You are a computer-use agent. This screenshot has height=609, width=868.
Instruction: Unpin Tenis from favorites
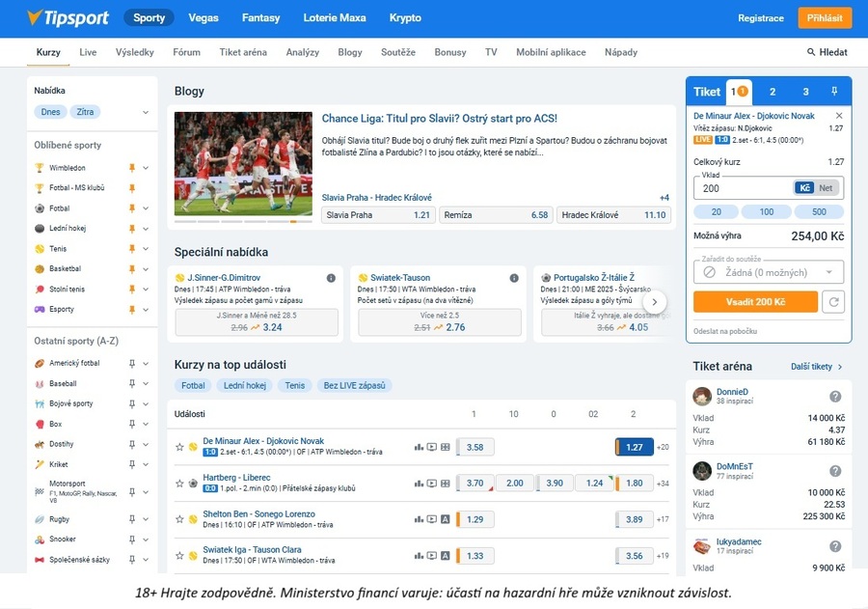click(x=132, y=249)
